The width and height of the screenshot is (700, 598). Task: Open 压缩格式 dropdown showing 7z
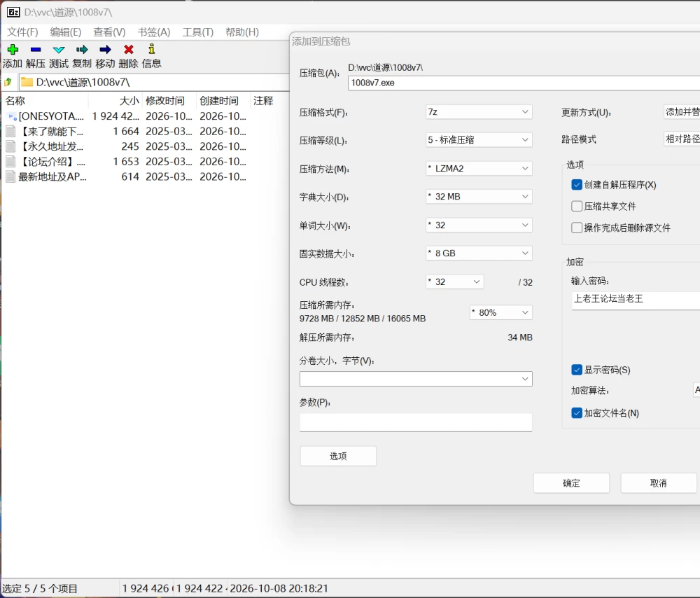point(479,111)
